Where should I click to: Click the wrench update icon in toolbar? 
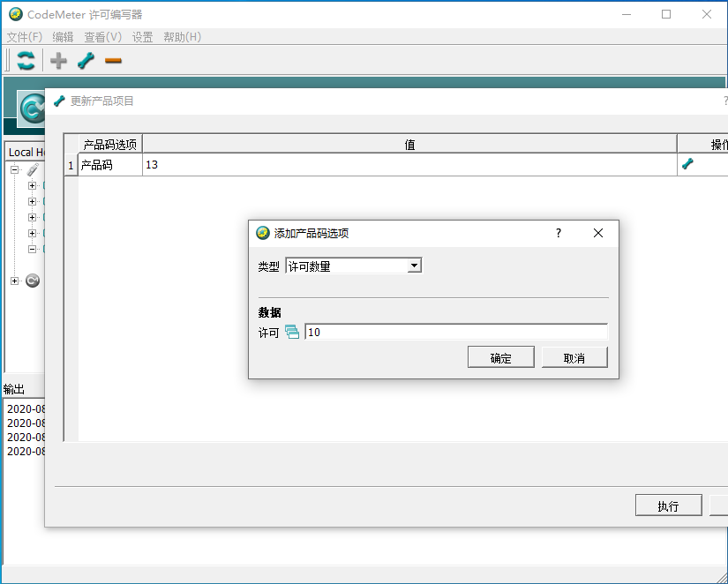86,60
